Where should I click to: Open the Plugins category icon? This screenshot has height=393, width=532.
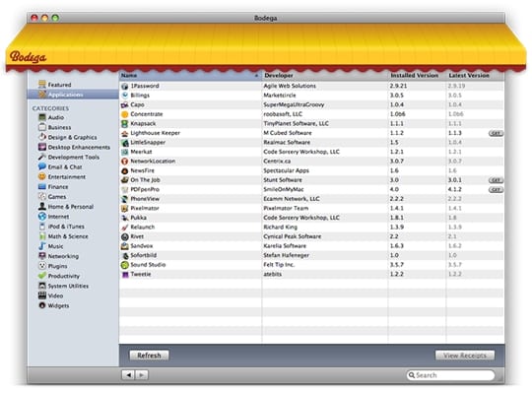[x=42, y=266]
